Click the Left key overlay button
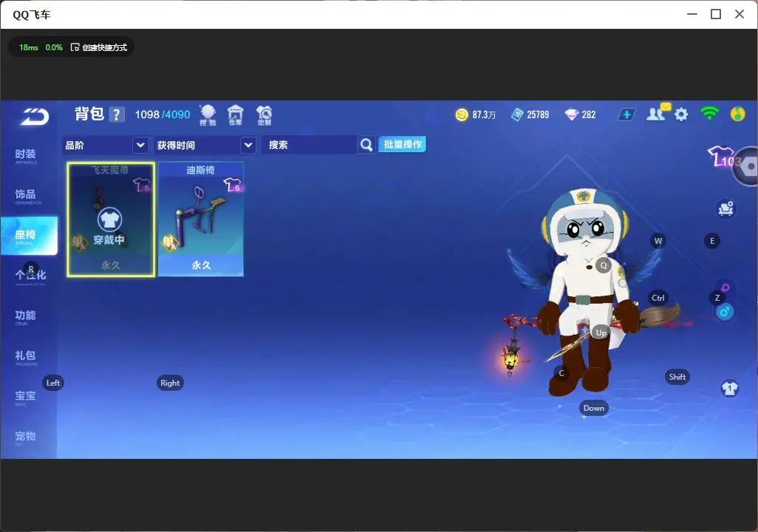This screenshot has height=532, width=758. (x=53, y=383)
